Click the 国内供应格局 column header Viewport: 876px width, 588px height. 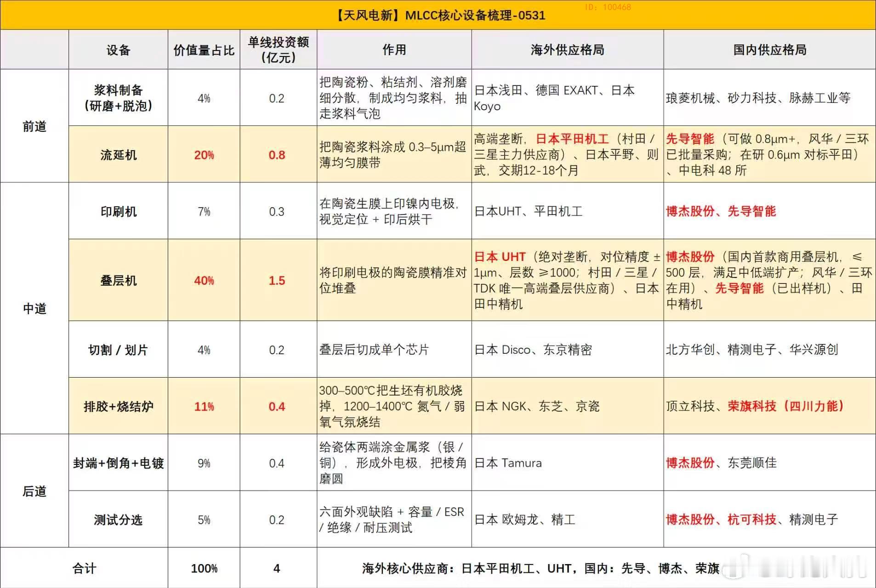tap(769, 50)
